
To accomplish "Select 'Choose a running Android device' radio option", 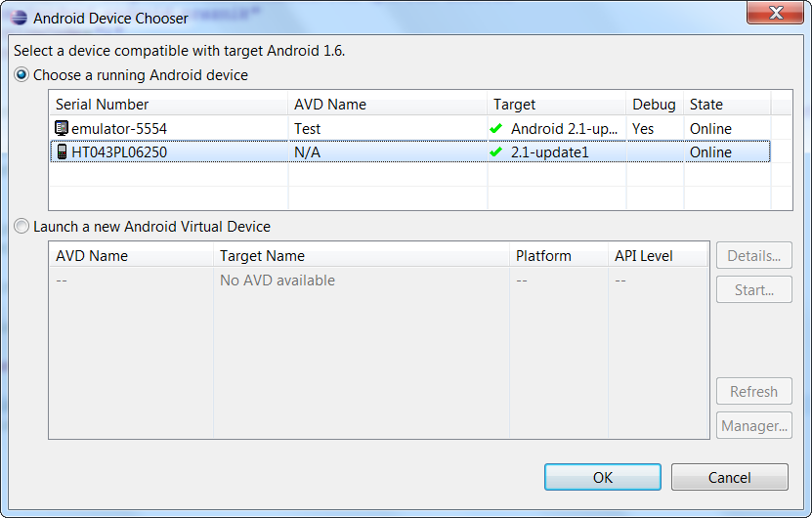I will coord(21,75).
